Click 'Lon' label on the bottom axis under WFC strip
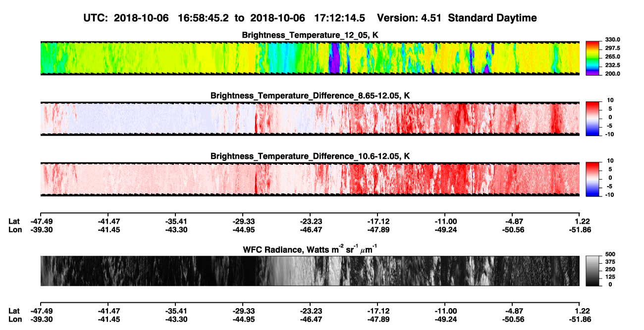This screenshot has width=644, height=330. coord(15,319)
